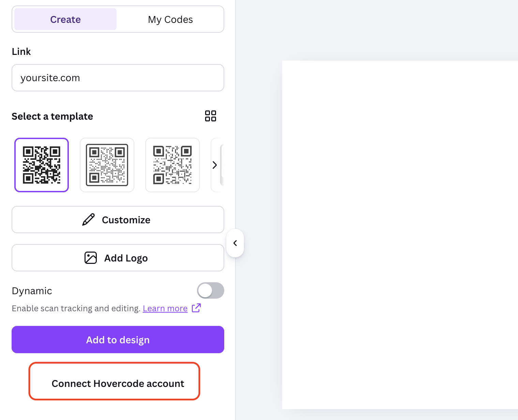Select the second framed dotted QR template

tap(107, 165)
